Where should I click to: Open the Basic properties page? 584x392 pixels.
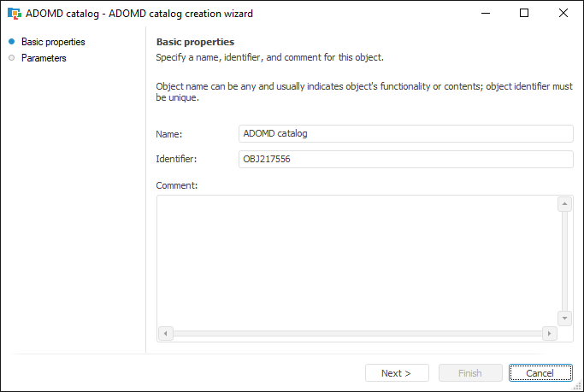53,42
